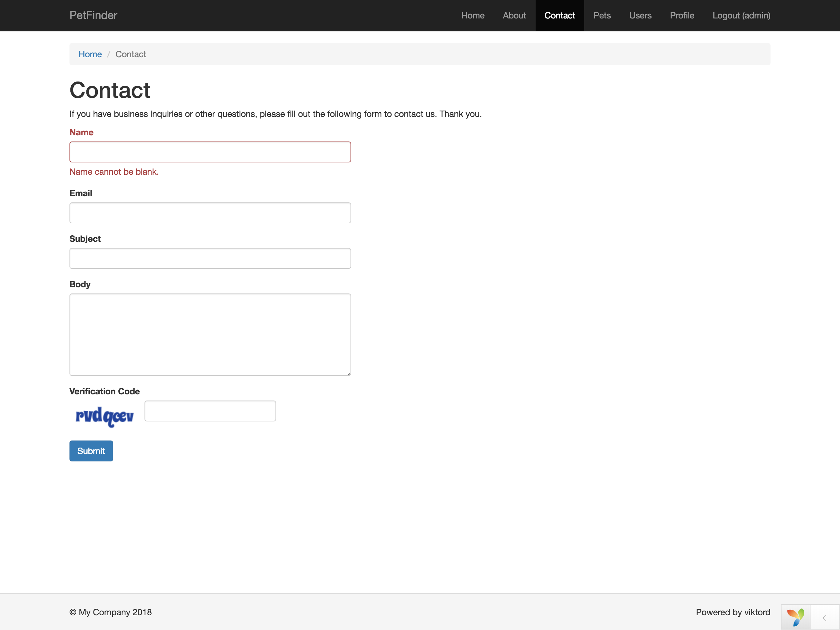The width and height of the screenshot is (840, 630).
Task: Navigate to the Users menu item
Action: click(x=640, y=16)
